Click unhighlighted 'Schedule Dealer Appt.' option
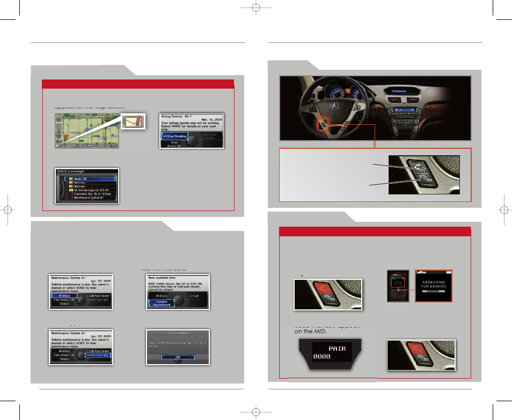 [97, 300]
